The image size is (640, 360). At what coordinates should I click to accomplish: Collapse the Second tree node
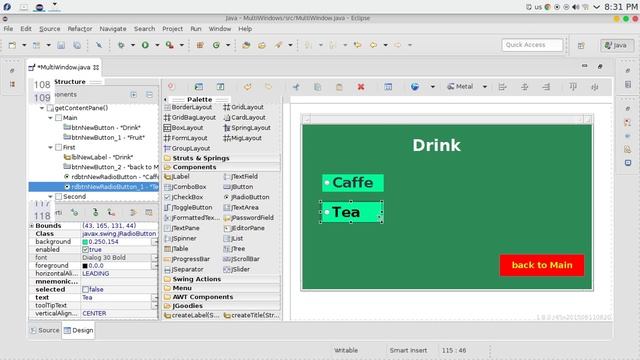coord(51,197)
